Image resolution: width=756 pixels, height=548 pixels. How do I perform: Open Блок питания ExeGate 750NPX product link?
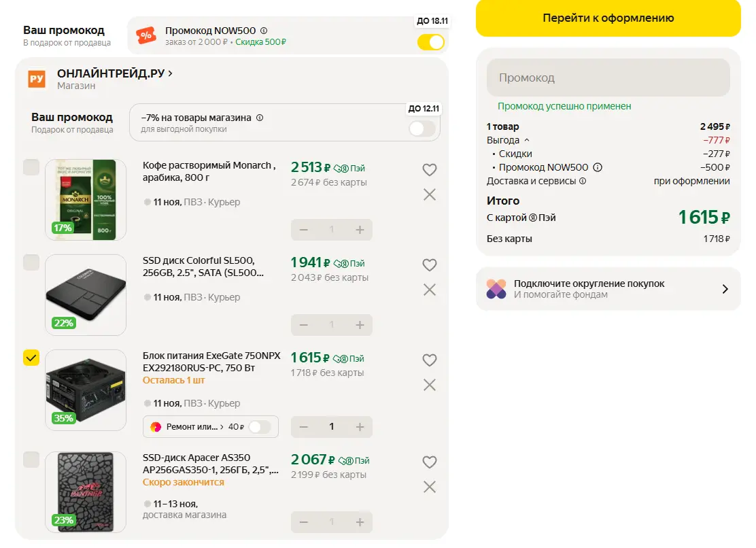[x=211, y=362]
